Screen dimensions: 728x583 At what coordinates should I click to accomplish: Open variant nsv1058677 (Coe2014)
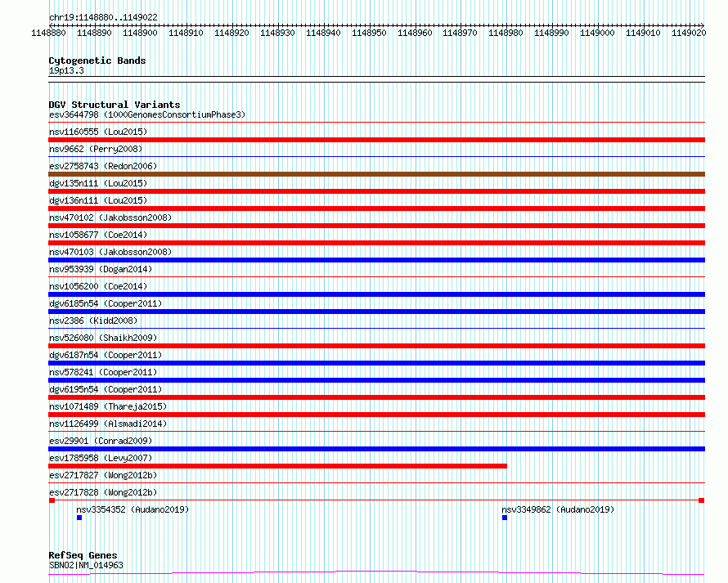pyautogui.click(x=98, y=235)
